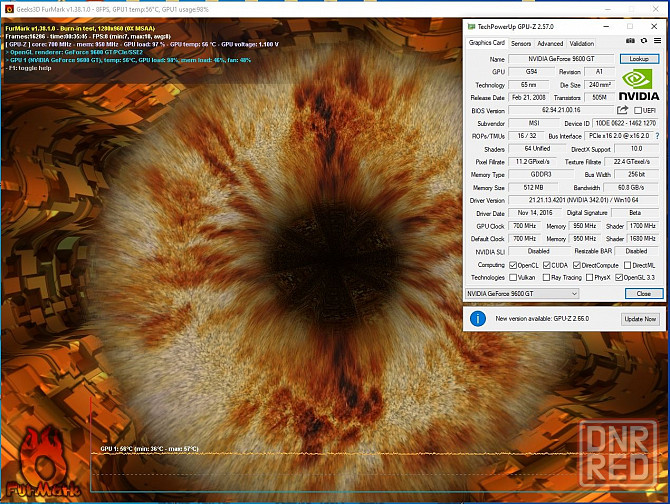Click the Shaders field 64 Unified
670x504 pixels.
[537, 149]
